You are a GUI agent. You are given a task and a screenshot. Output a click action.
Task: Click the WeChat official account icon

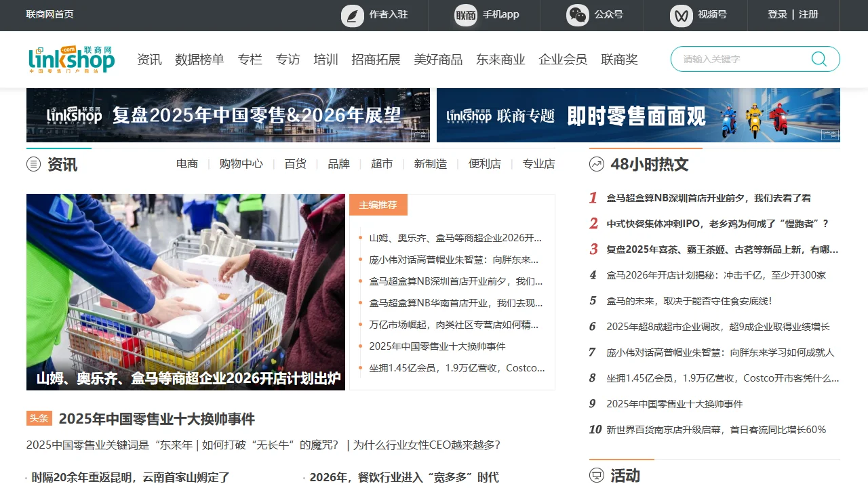578,15
